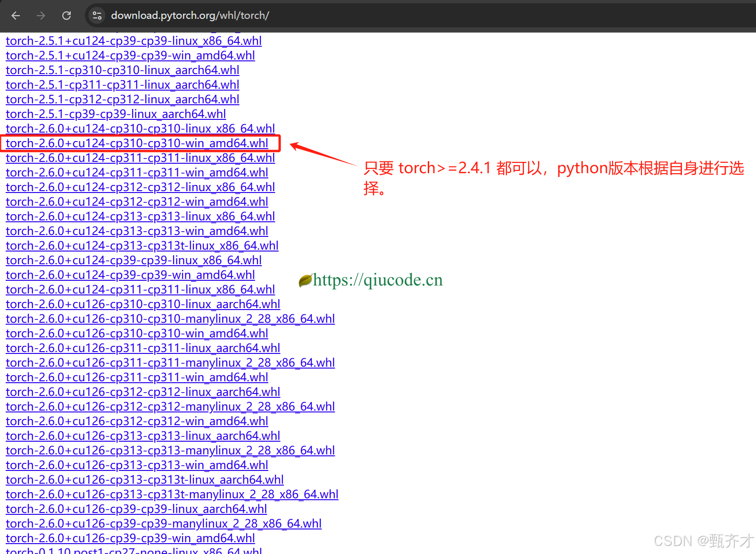Download torch-2.6.0+cu126-cp311-cp311-linux_aarch64.whl
This screenshot has height=554, width=756.
pyautogui.click(x=143, y=348)
